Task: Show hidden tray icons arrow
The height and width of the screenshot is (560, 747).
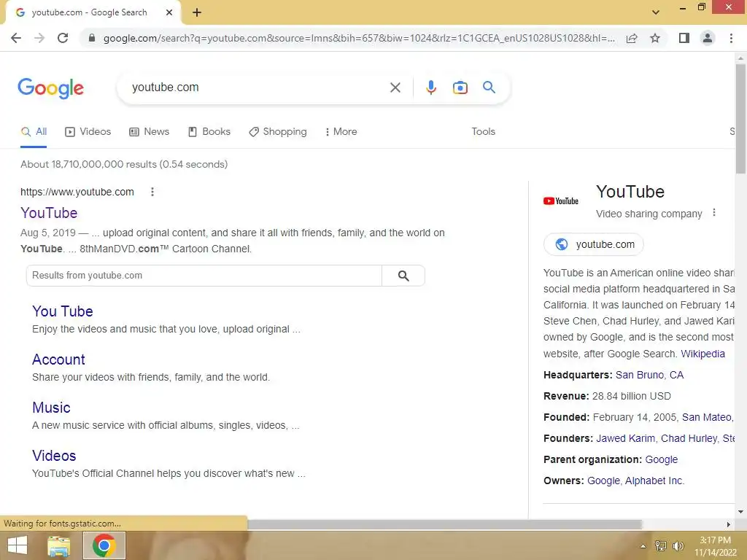Action: (x=643, y=546)
